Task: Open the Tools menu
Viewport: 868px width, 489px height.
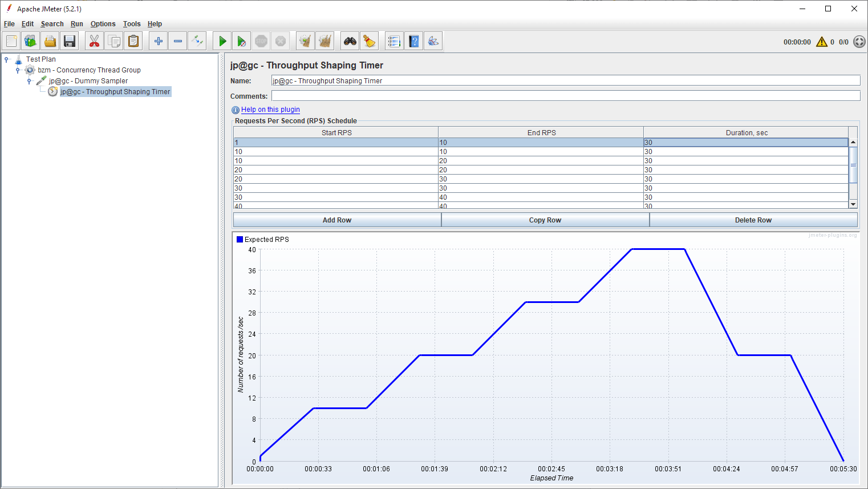Action: (132, 24)
